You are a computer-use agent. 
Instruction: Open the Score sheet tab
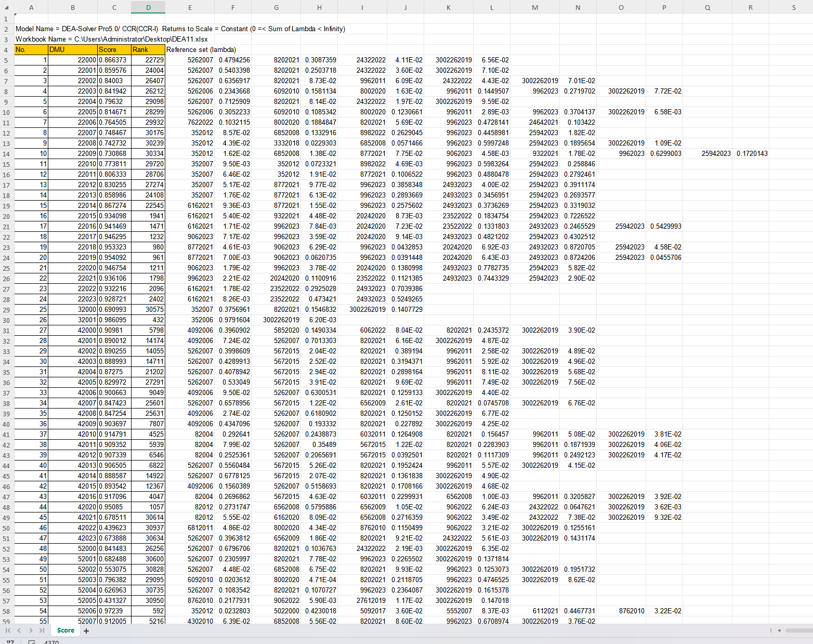(65, 630)
